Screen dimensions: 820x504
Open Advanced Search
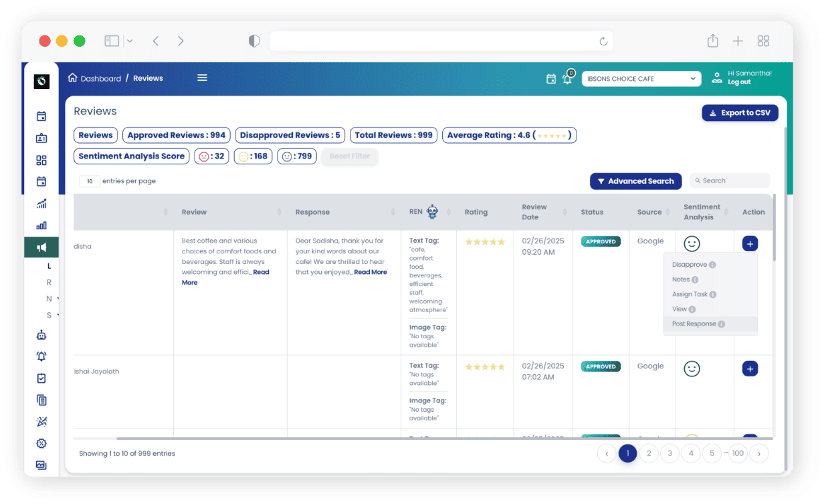point(635,181)
